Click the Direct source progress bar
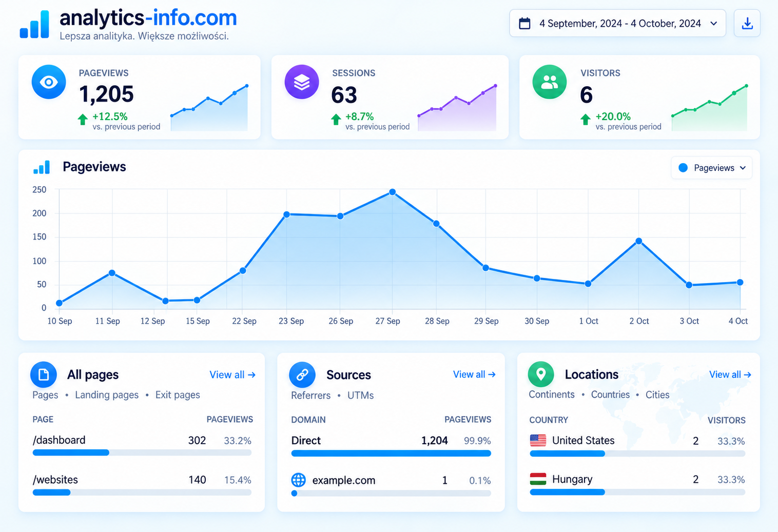This screenshot has width=778, height=532. coord(391,454)
